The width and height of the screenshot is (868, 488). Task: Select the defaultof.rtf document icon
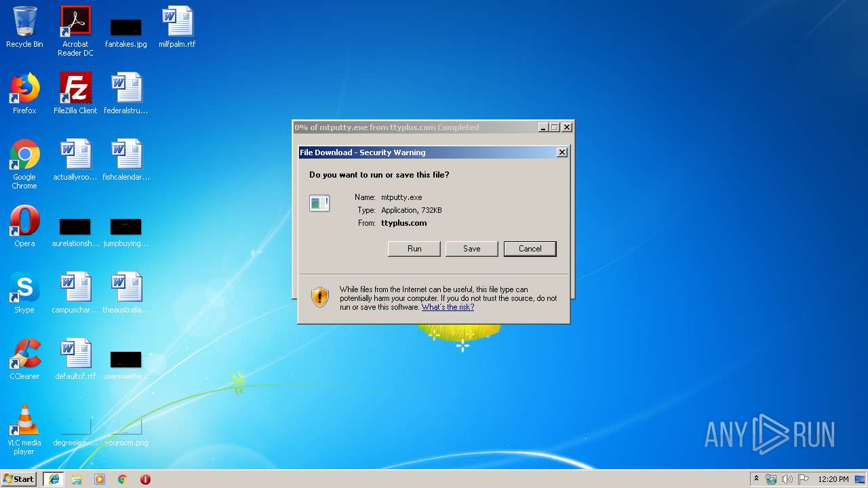(75, 359)
